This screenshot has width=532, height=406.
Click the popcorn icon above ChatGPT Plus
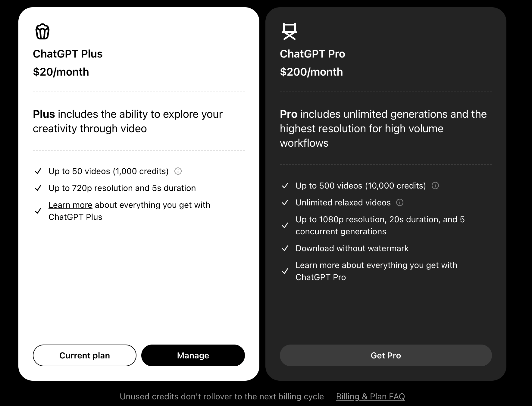[x=42, y=32]
